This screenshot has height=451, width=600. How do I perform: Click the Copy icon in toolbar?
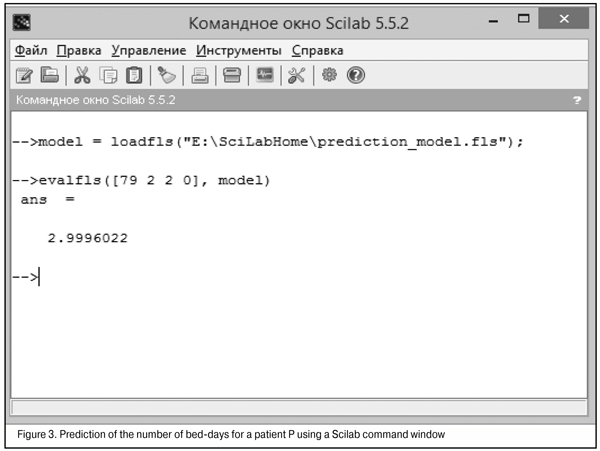point(107,76)
